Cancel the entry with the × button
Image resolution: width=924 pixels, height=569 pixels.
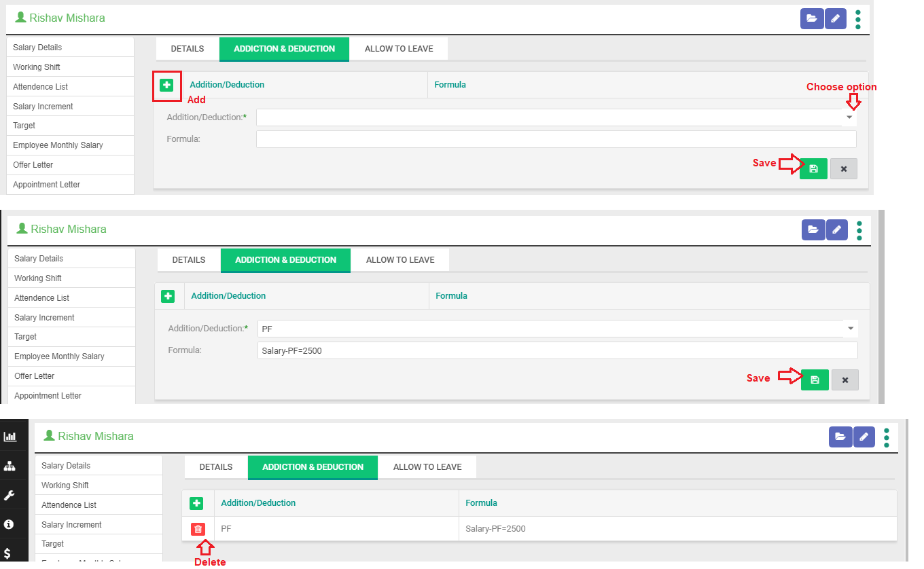[x=844, y=168]
